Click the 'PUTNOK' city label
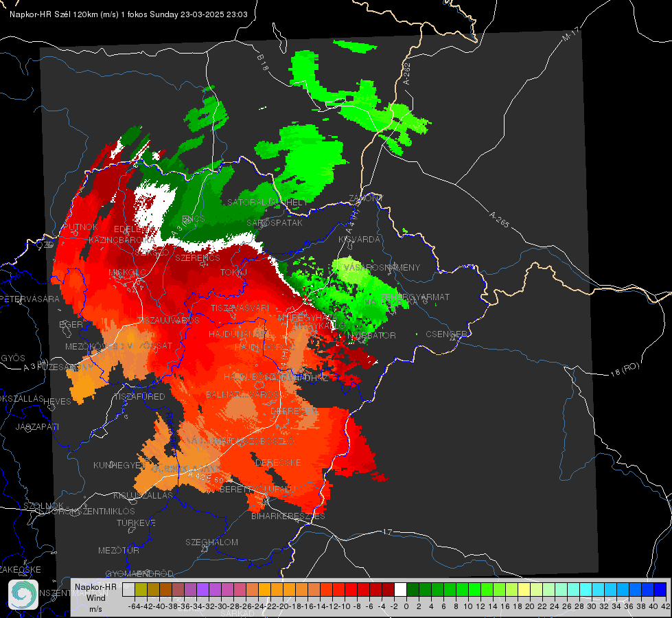This screenshot has height=618, width=672. tap(80, 227)
